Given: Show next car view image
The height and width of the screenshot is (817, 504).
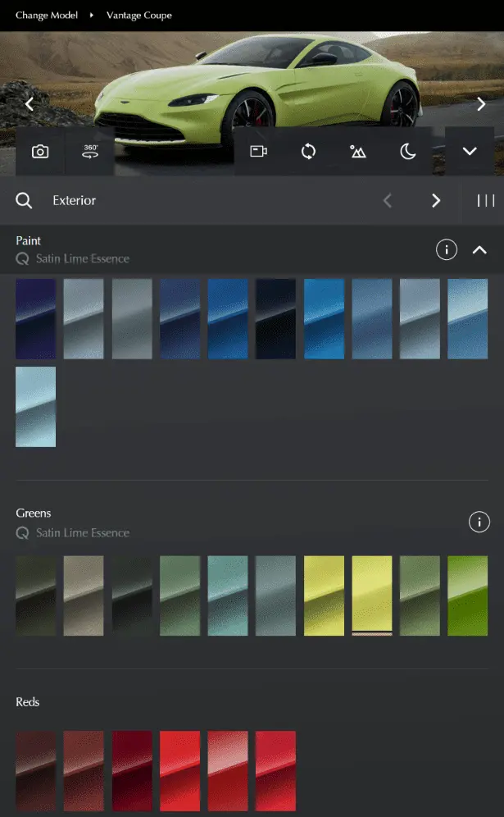Looking at the screenshot, I should [x=481, y=104].
